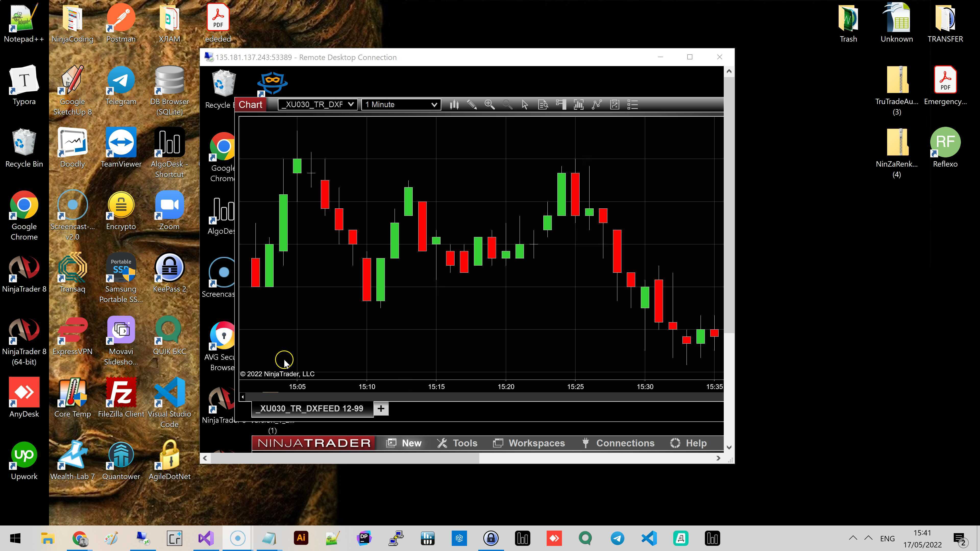Viewport: 980px width, 551px height.
Task: Click the chart's horizontal time scroll left arrow
Action: [242, 397]
